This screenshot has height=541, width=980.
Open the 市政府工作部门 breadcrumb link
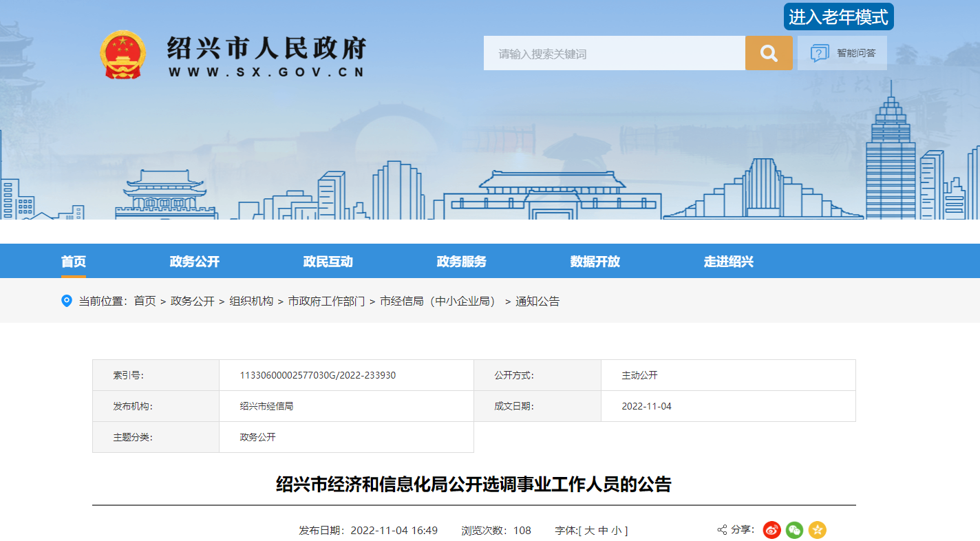point(326,301)
